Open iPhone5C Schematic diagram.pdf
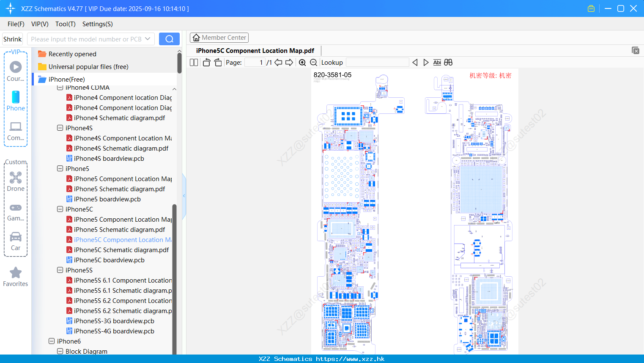Image resolution: width=644 pixels, height=363 pixels. tap(121, 250)
